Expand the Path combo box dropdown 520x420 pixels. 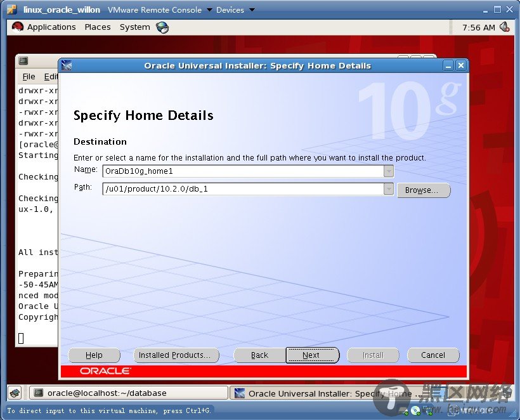(x=389, y=189)
